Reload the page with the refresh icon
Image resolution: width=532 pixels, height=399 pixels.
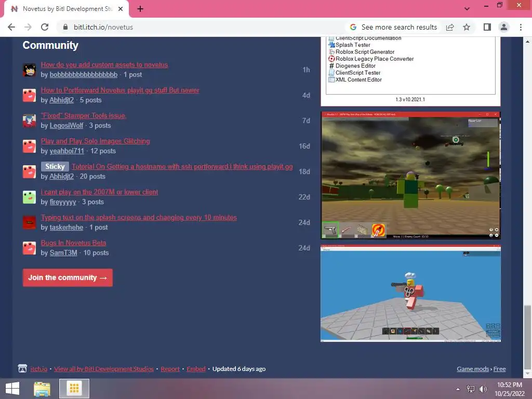[x=45, y=27]
